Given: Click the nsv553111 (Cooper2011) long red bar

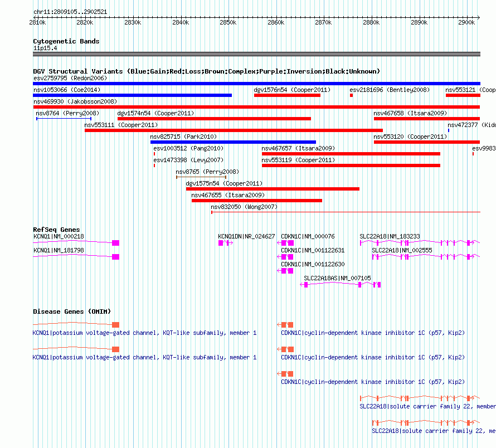Looking at the screenshot, I should [234, 130].
